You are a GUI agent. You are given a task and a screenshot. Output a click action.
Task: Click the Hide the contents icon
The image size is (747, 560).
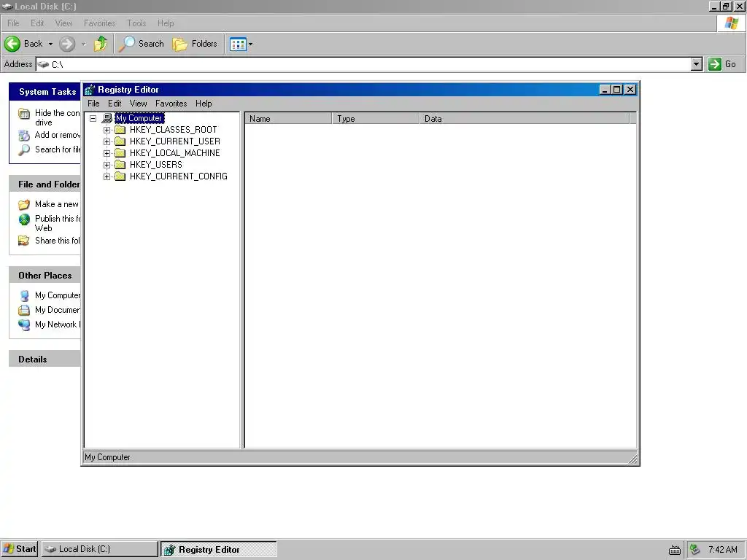pos(24,113)
